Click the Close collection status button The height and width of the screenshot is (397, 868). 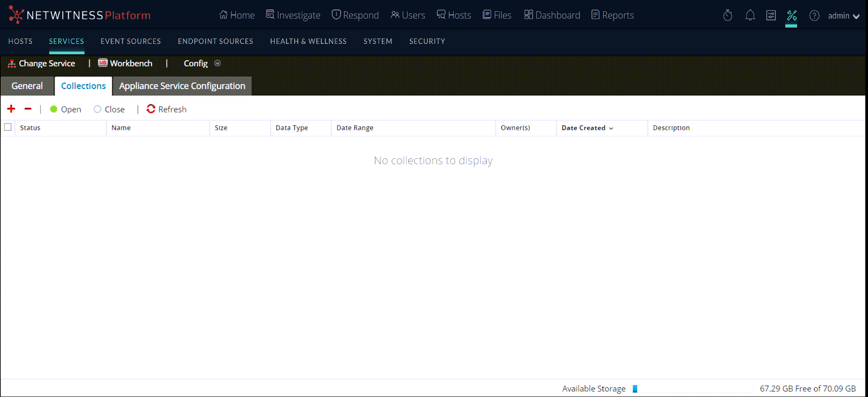(109, 109)
